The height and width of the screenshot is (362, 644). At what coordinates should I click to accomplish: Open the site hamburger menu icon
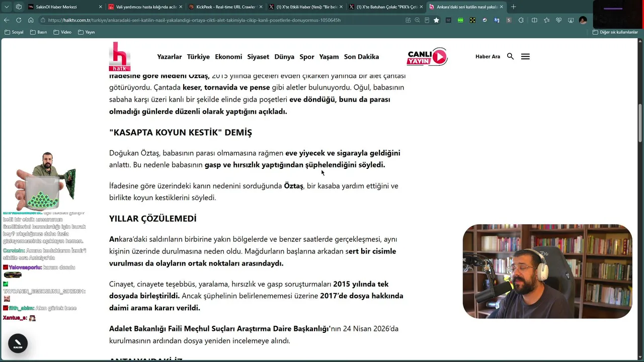pos(525,57)
